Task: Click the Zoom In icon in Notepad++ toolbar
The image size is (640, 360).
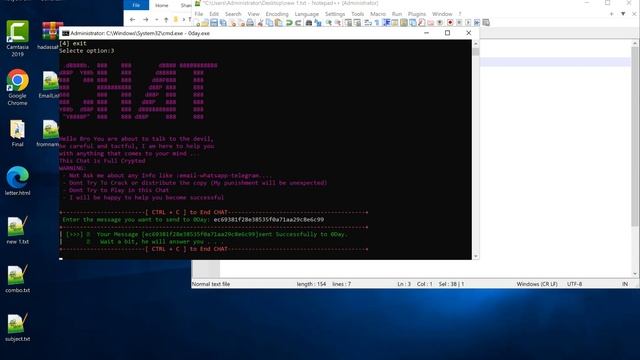Action: pyautogui.click(x=329, y=23)
